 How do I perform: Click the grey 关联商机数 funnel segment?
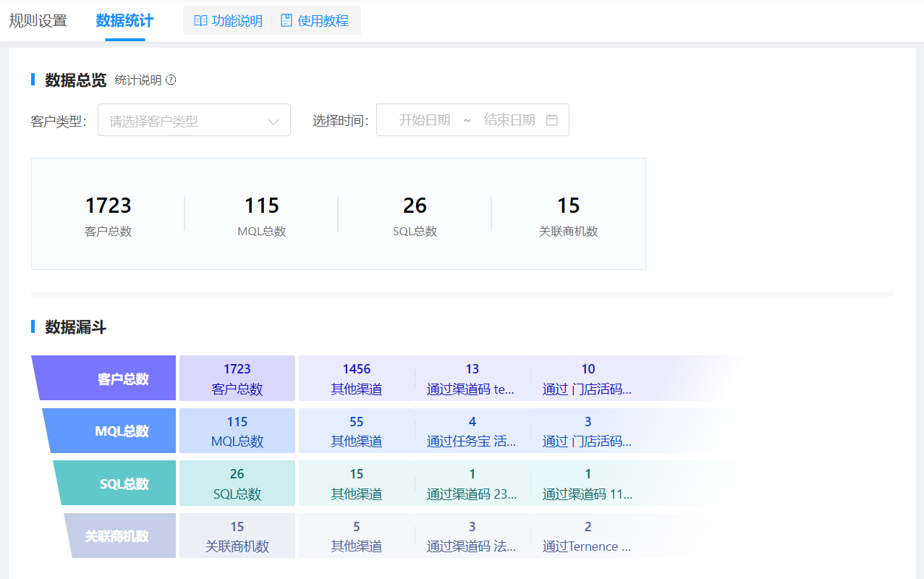(x=123, y=536)
